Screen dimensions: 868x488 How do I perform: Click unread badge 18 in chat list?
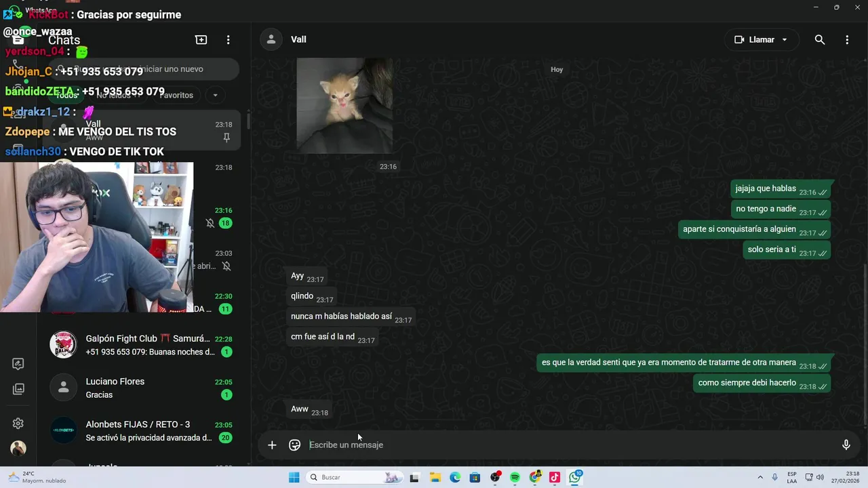tap(225, 223)
